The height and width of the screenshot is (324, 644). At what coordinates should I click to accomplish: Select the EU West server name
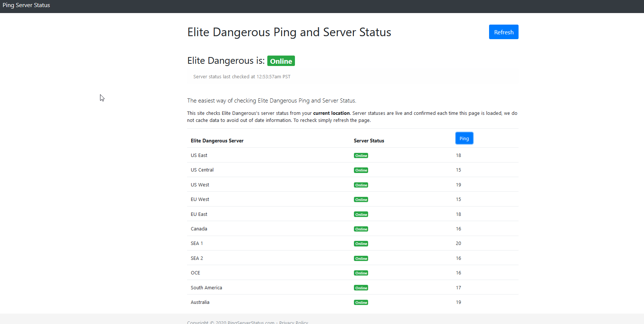pos(200,199)
